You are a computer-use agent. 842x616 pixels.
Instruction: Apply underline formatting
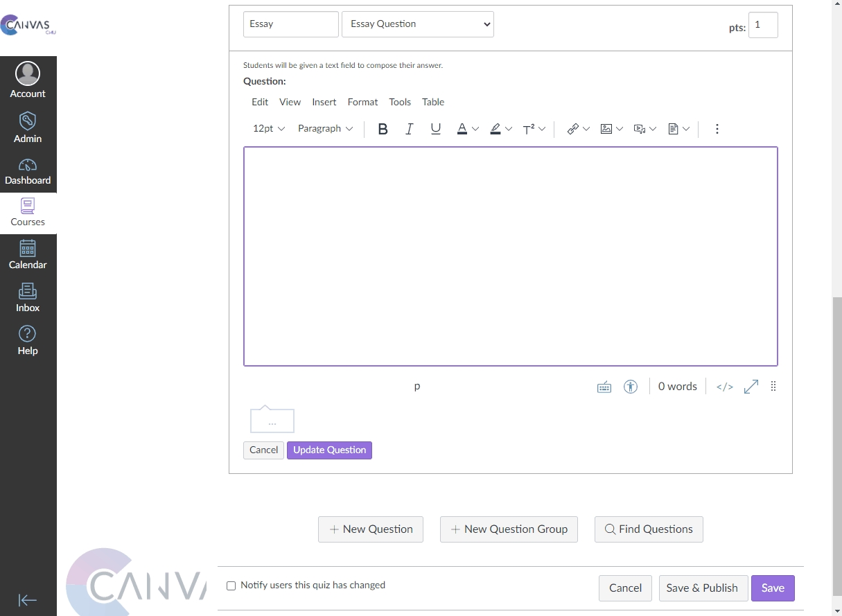click(435, 129)
